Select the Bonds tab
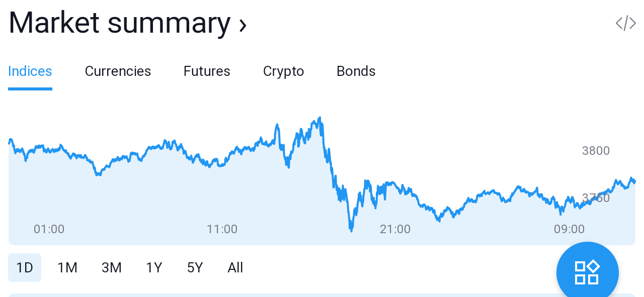The width and height of the screenshot is (644, 297). (356, 71)
